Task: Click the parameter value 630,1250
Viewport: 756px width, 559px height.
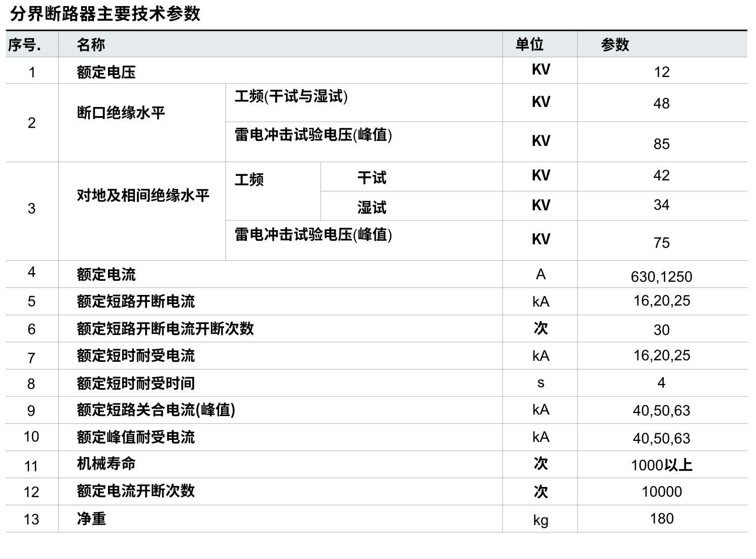Action: (661, 277)
